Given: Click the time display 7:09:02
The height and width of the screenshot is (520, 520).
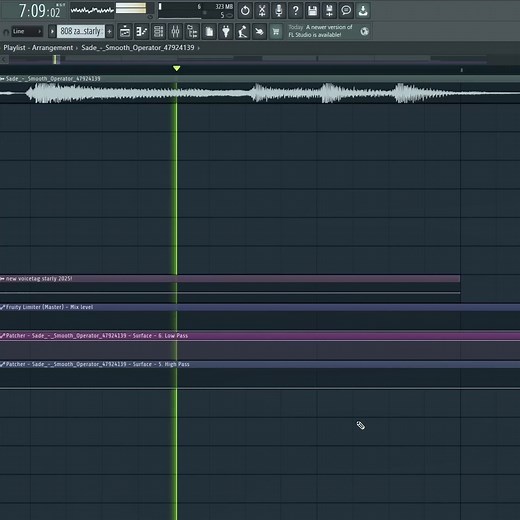Looking at the screenshot, I should (x=39, y=11).
